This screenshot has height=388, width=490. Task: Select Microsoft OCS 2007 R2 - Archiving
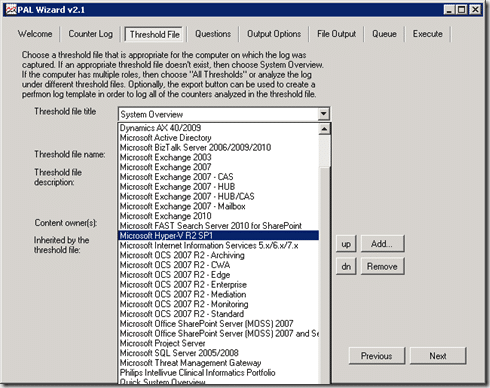coord(218,255)
